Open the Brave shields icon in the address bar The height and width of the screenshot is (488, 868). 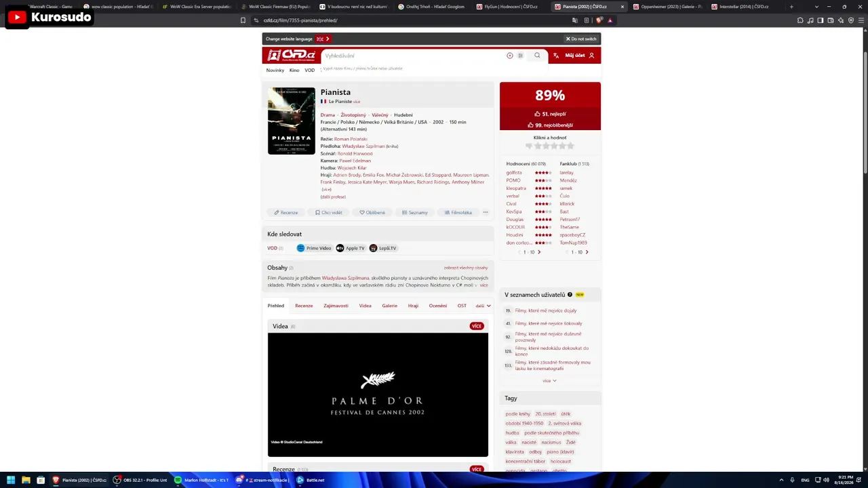point(599,20)
